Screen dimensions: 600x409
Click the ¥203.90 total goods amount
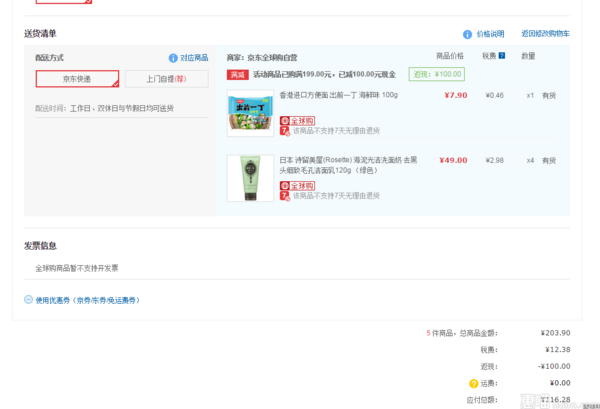(555, 333)
